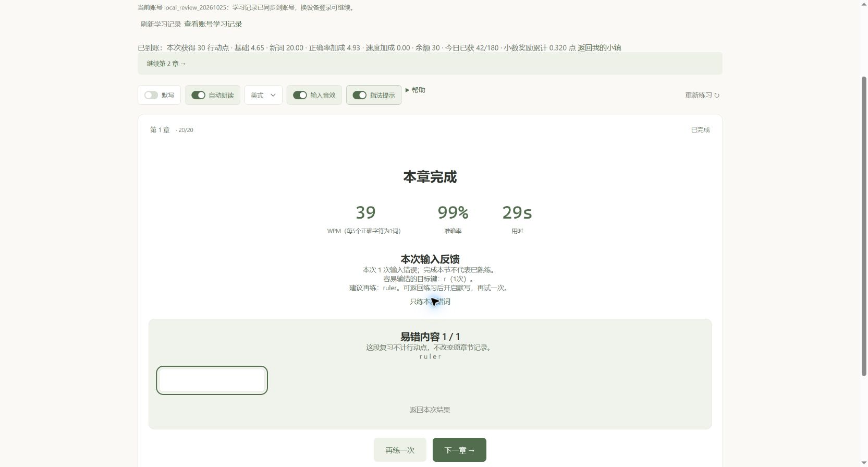Click the 易错内容 1 / 1 heading

[430, 337]
